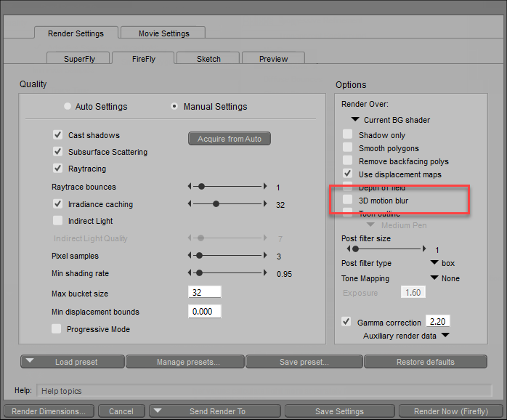Click the Acquire from Auto button

click(230, 139)
